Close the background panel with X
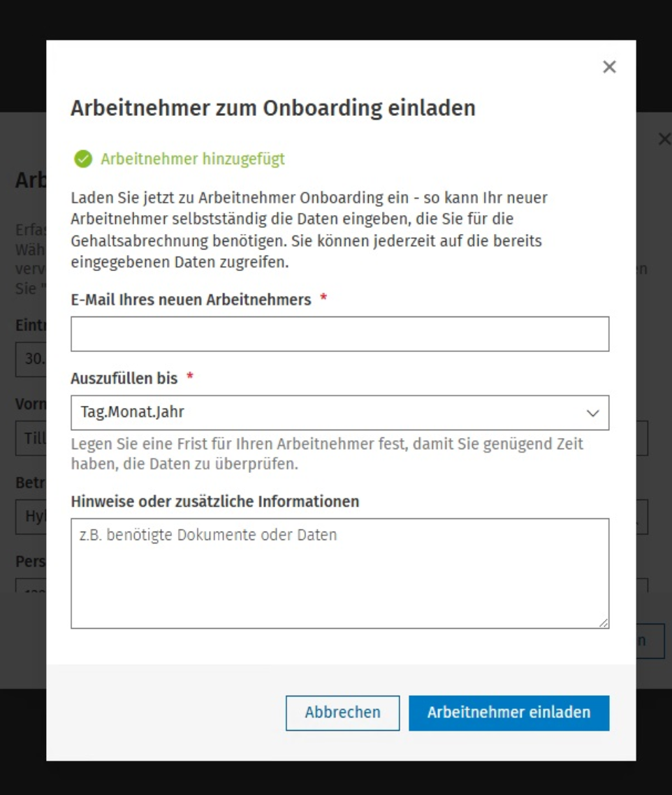The image size is (672, 795). coord(664,139)
